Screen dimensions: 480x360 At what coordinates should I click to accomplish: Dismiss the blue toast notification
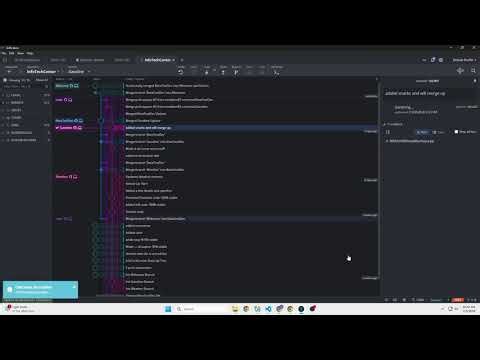[x=74, y=287]
